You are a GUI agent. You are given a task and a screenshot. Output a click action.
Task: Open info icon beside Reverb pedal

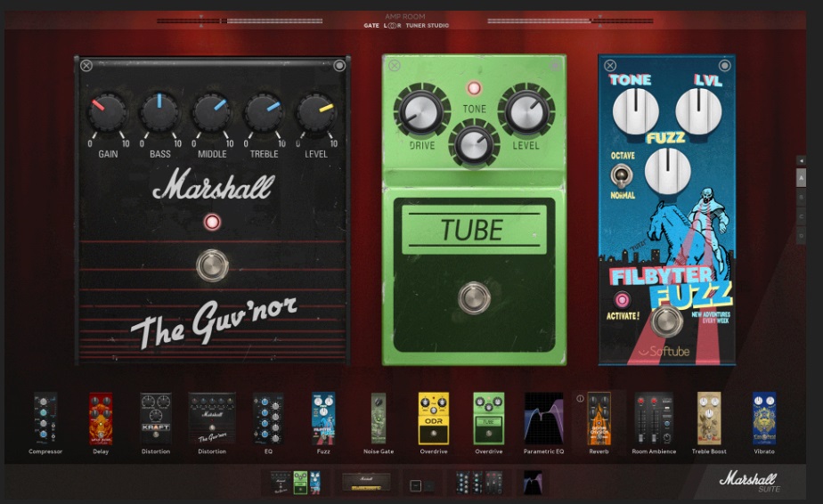(580, 398)
